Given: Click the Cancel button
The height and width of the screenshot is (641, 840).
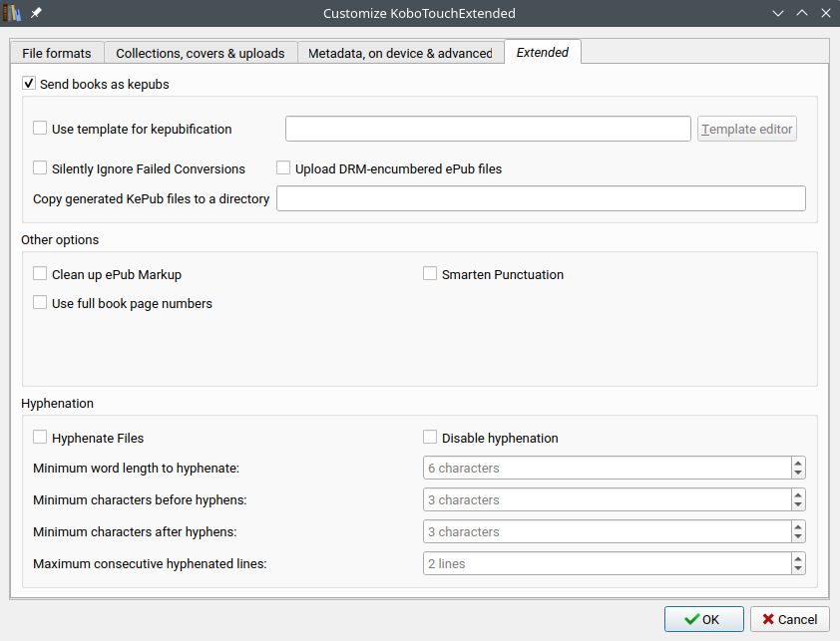Looking at the screenshot, I should [790, 619].
